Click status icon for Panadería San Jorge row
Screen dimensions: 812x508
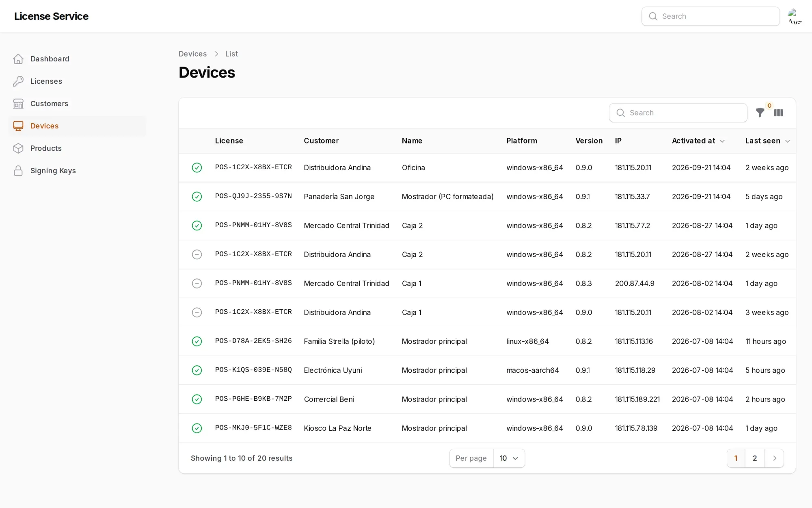pyautogui.click(x=197, y=197)
